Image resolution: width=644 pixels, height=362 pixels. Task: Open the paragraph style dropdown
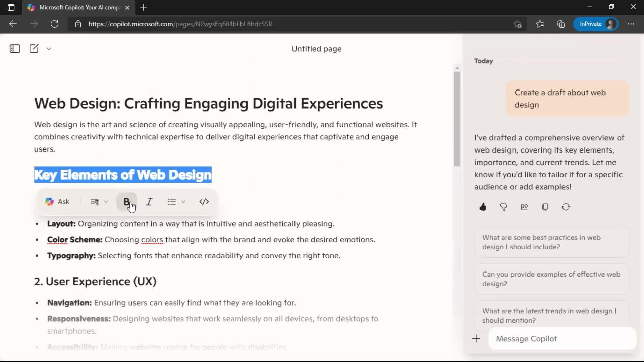(99, 202)
